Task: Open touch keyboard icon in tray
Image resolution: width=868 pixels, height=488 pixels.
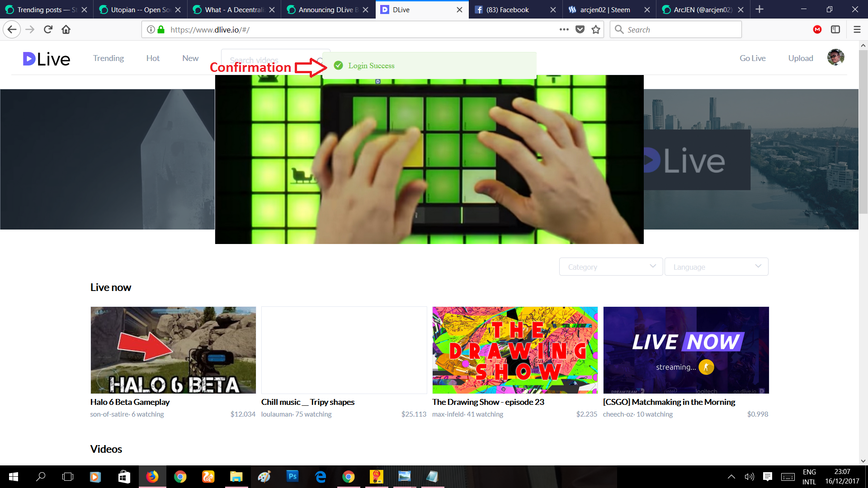Action: point(788,477)
